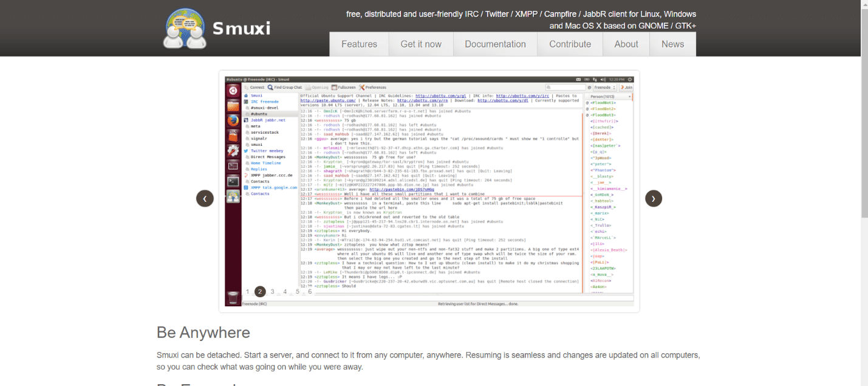Screen dimensions: 868x386
Task: Click the Smuxi Ubuntu screenshot slide image
Action: pos(429,191)
